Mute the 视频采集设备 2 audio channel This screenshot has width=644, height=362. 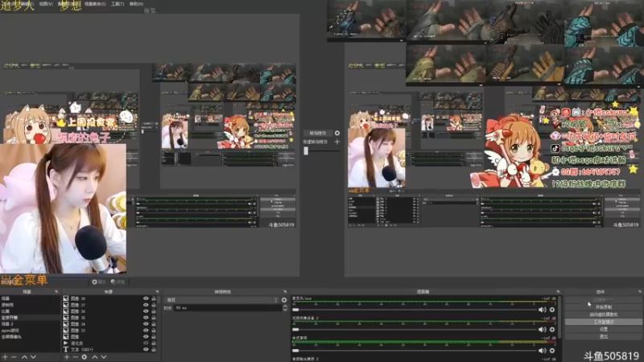click(x=542, y=329)
